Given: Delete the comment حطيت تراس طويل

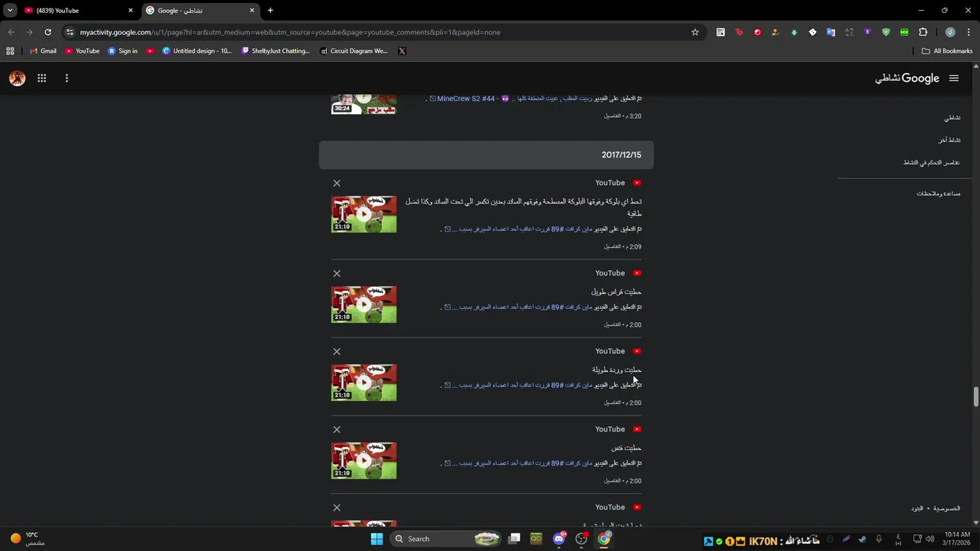Looking at the screenshot, I should coord(336,273).
